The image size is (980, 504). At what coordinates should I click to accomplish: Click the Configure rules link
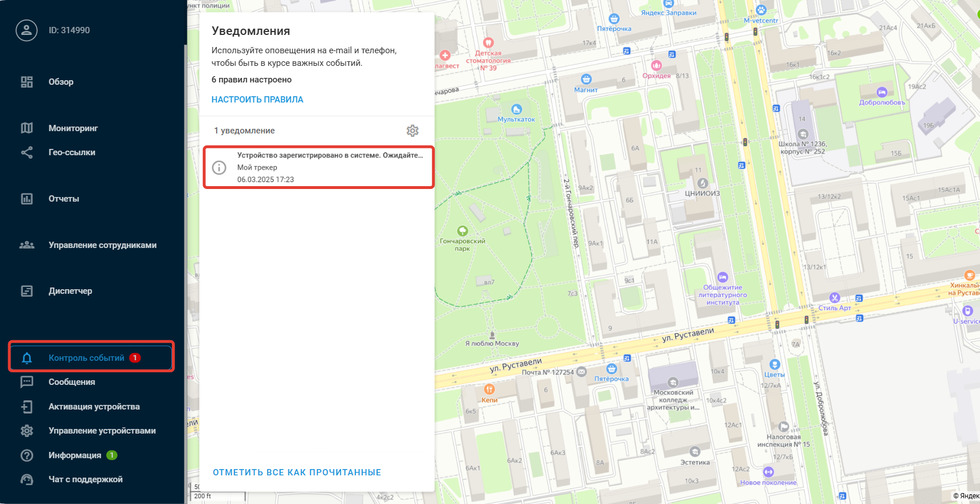click(257, 100)
